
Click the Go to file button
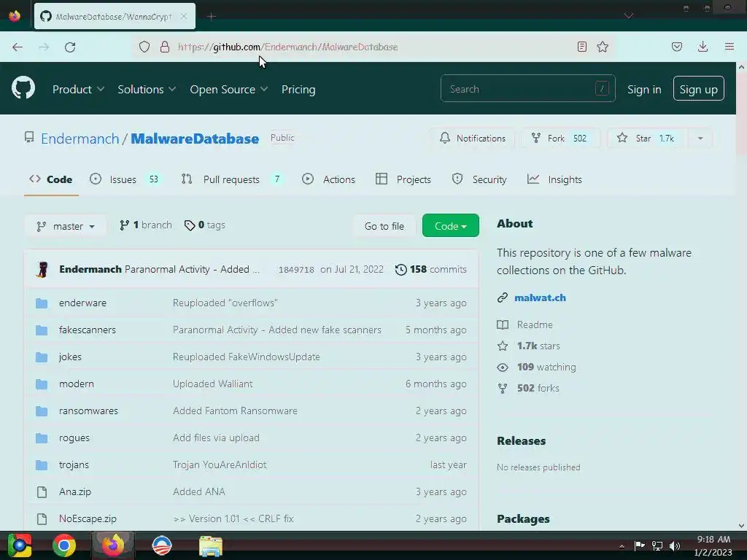384,226
